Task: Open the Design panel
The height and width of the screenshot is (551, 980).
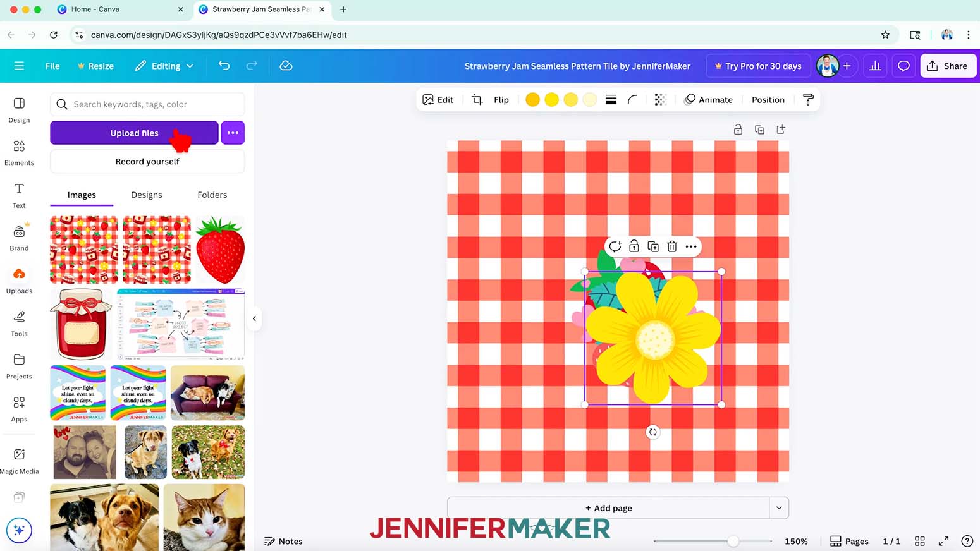Action: (19, 110)
